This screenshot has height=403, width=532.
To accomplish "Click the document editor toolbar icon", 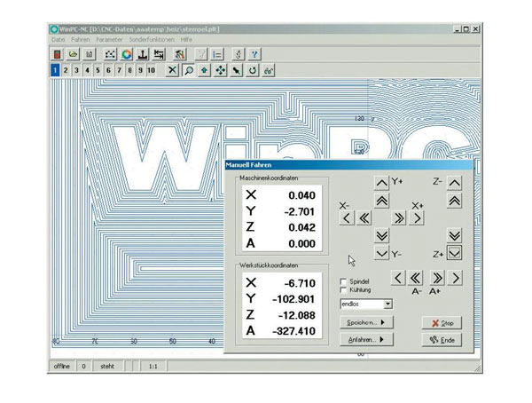I will coord(89,54).
